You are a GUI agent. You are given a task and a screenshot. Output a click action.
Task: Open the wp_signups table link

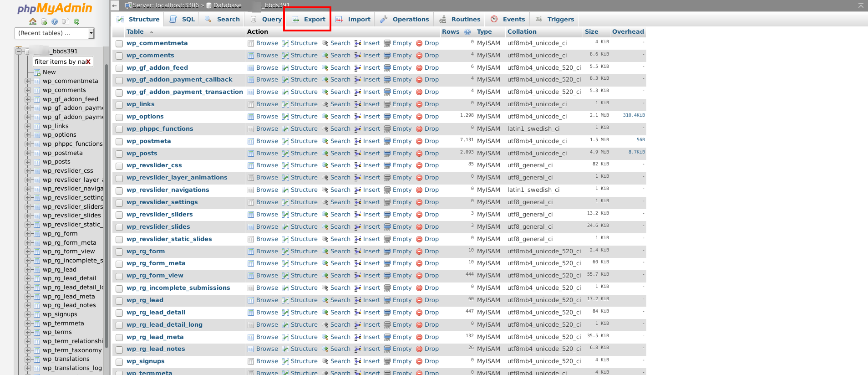[x=145, y=361]
